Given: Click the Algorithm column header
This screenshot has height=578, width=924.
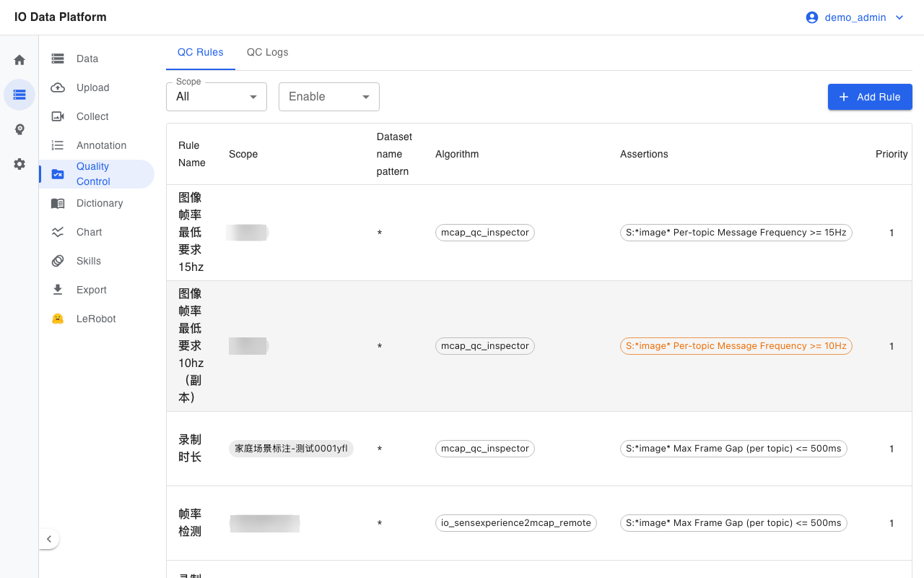Looking at the screenshot, I should pyautogui.click(x=457, y=154).
